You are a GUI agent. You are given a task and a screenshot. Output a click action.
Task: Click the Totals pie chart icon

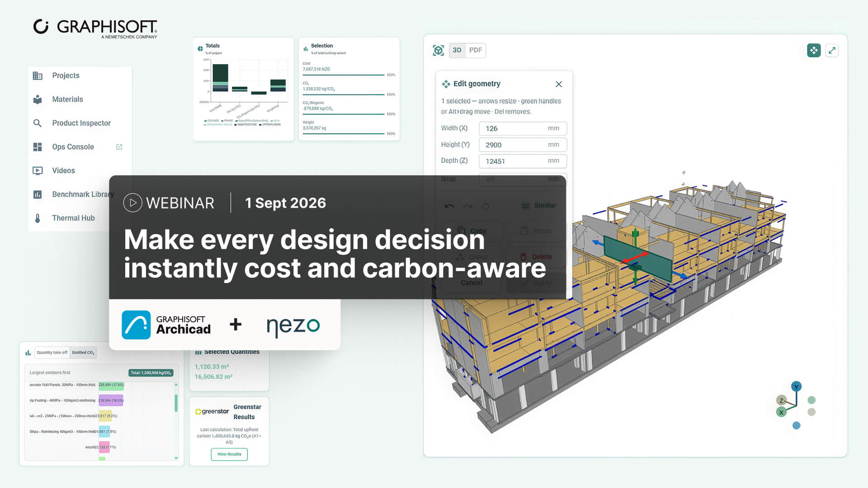[200, 48]
